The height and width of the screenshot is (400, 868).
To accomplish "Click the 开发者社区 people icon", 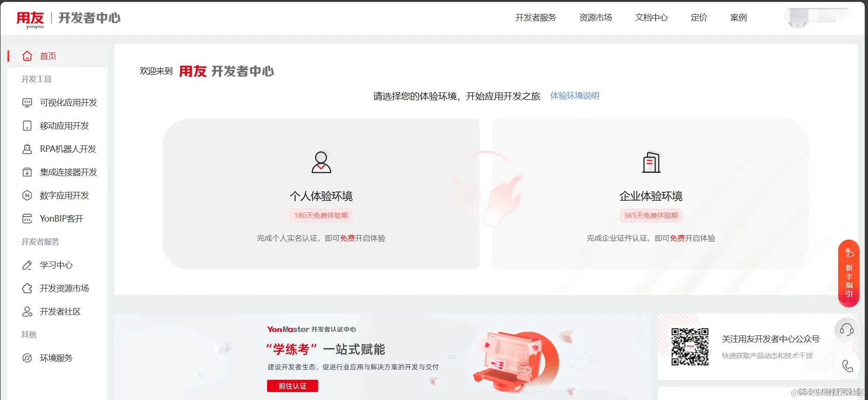I will (x=27, y=312).
